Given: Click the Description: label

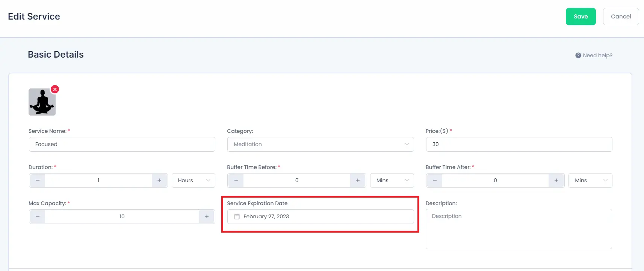Looking at the screenshot, I should pyautogui.click(x=441, y=203).
